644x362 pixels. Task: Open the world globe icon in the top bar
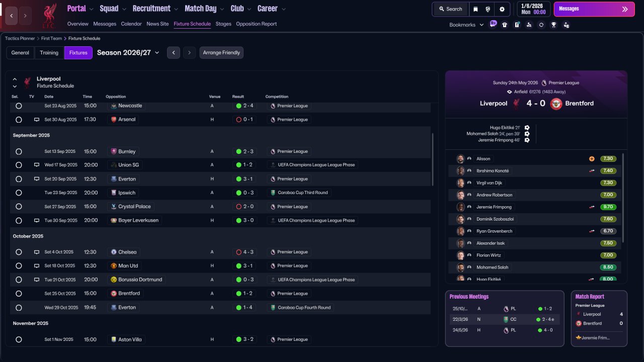(488, 9)
